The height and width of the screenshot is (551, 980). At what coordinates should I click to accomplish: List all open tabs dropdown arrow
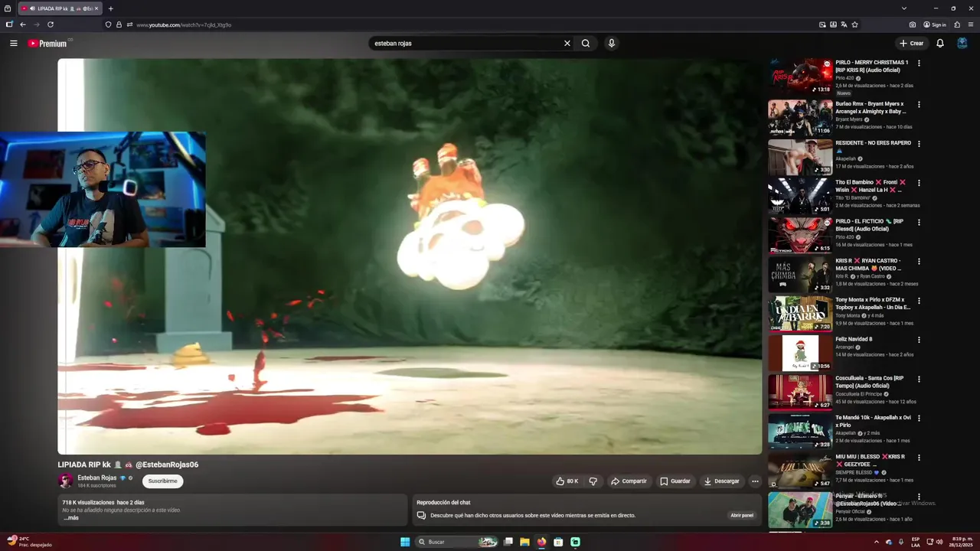(904, 8)
